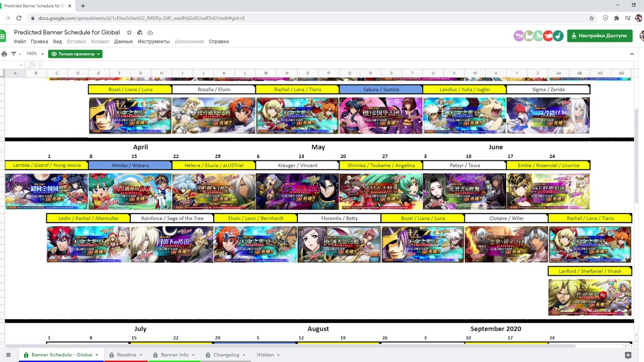644x362 pixels.
Task: Open the Hidden tab dropdown arrow
Action: tap(278, 355)
